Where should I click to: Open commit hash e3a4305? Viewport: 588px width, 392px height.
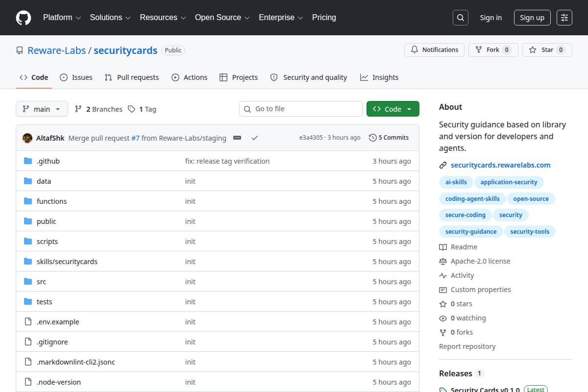click(311, 138)
